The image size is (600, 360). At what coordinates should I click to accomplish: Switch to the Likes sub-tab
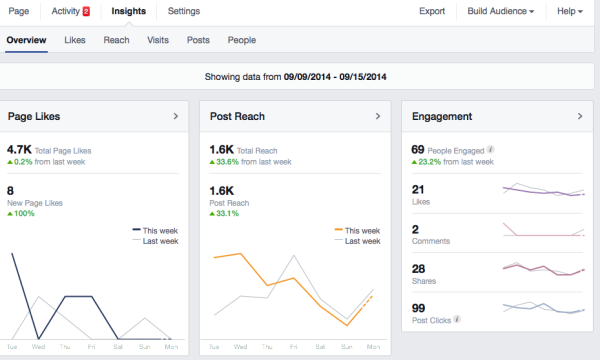tap(75, 40)
